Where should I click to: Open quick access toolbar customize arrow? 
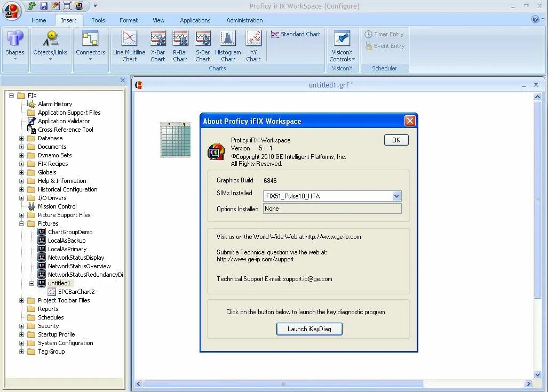click(x=95, y=5)
